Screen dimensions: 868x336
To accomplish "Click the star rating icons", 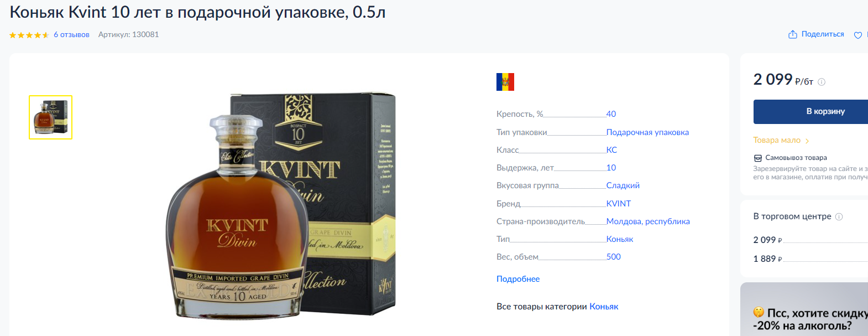I will [29, 35].
